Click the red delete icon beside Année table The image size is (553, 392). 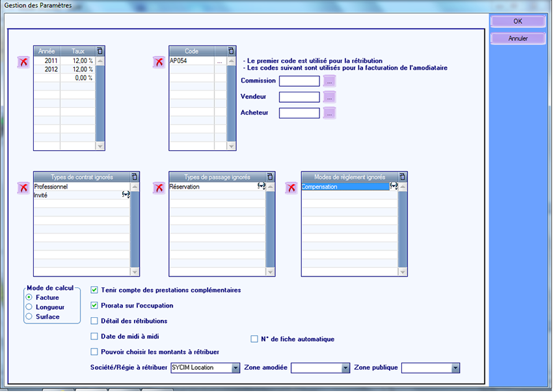click(x=23, y=62)
